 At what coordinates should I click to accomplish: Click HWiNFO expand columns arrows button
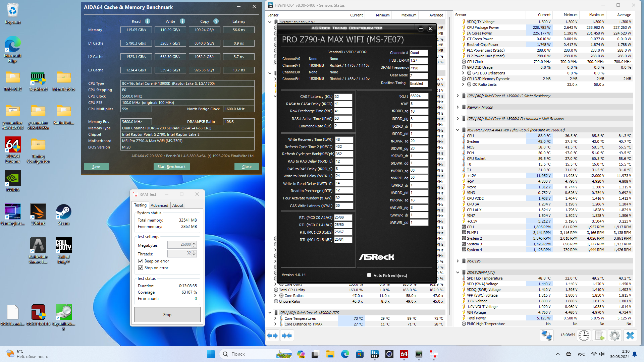[x=272, y=336]
